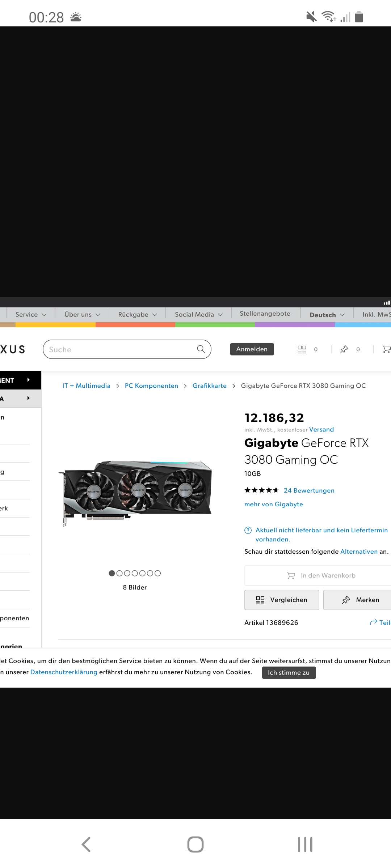This screenshot has width=391, height=868.
Task: Open Stellenangebote in top menu
Action: pyautogui.click(x=265, y=314)
